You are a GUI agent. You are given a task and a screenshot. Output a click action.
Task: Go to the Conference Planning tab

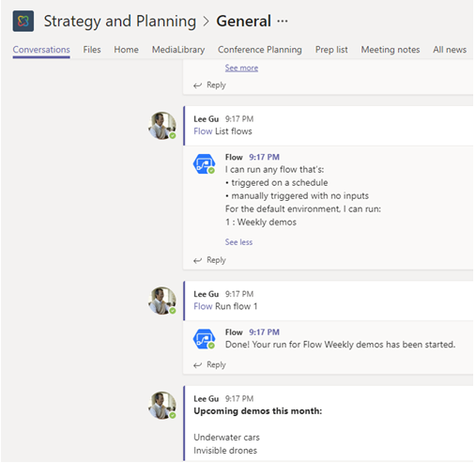[260, 50]
